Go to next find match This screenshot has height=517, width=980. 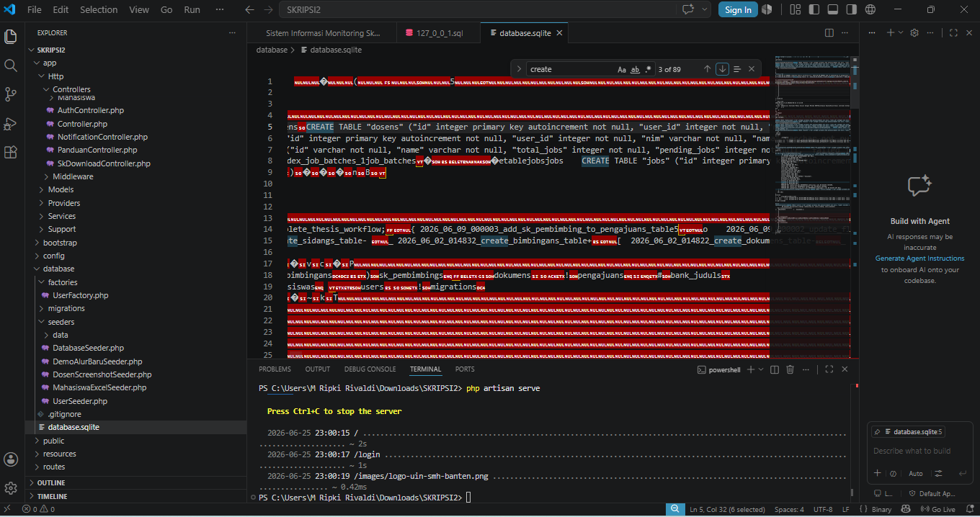[722, 69]
